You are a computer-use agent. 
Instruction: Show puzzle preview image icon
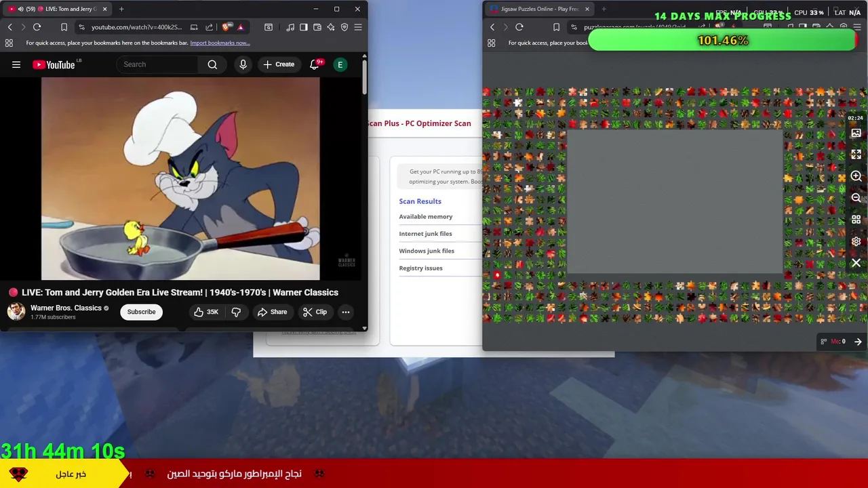coord(856,133)
